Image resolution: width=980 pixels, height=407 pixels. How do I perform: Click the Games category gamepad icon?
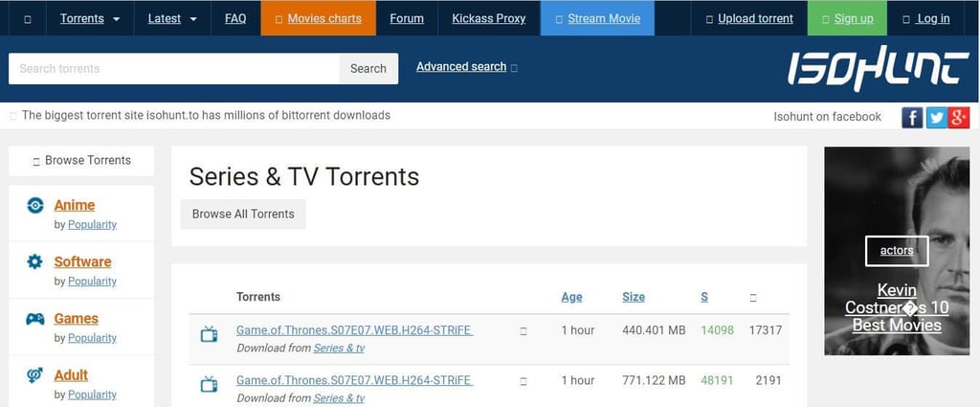click(35, 319)
